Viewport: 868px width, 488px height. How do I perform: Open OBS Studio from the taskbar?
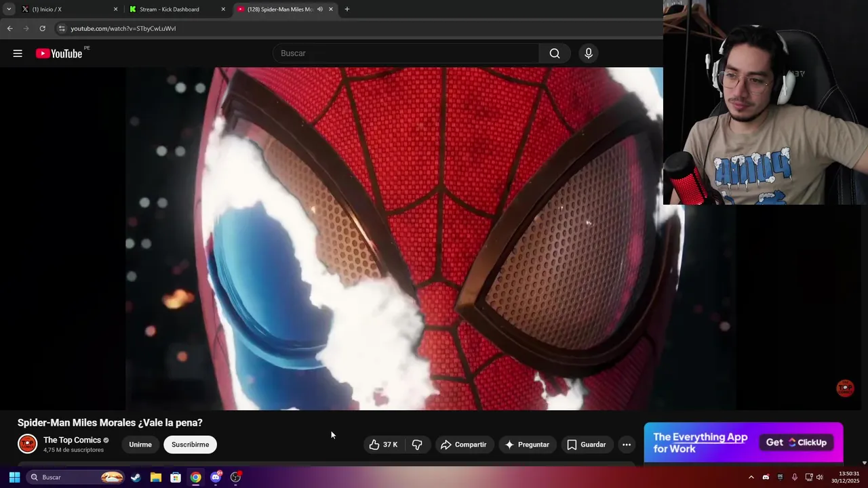click(x=235, y=477)
